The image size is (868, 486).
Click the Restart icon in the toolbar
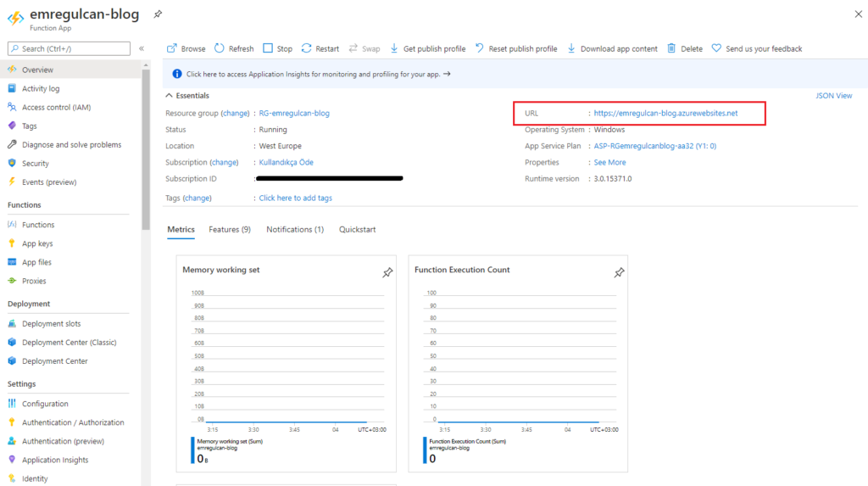pyautogui.click(x=306, y=48)
